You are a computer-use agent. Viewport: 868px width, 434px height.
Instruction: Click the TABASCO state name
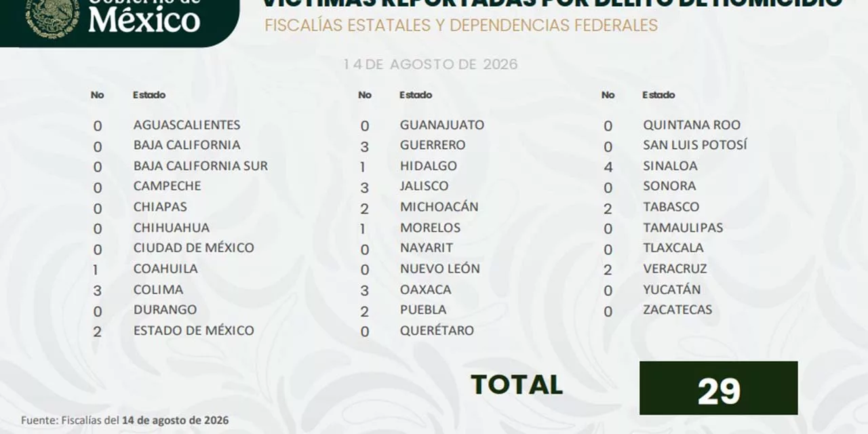671,207
